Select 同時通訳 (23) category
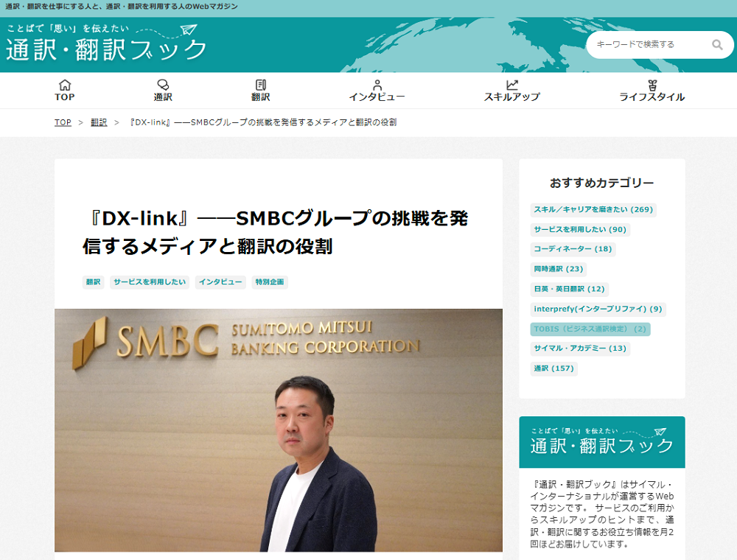The image size is (737, 560). [x=559, y=269]
